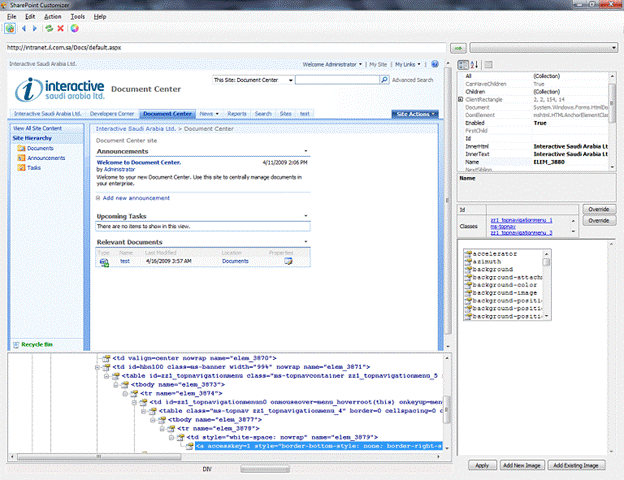This screenshot has width=624, height=480.
Task: Open the Relevant Documents web part menu arrow
Action: click(x=306, y=242)
